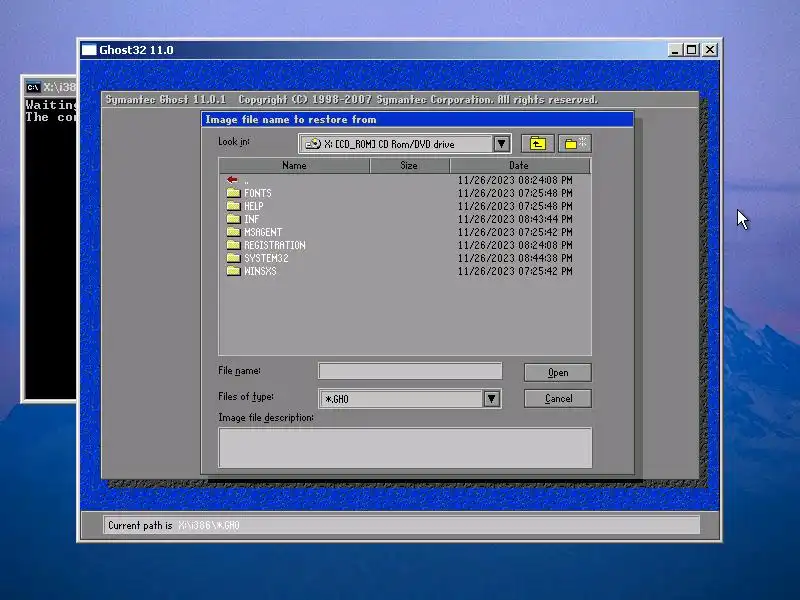
Task: Close the Ghost32 11.0 window
Action: coord(710,49)
